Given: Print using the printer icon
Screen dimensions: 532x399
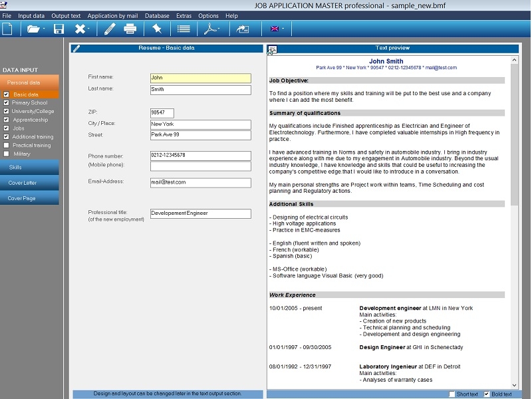Looking at the screenshot, I should 130,29.
